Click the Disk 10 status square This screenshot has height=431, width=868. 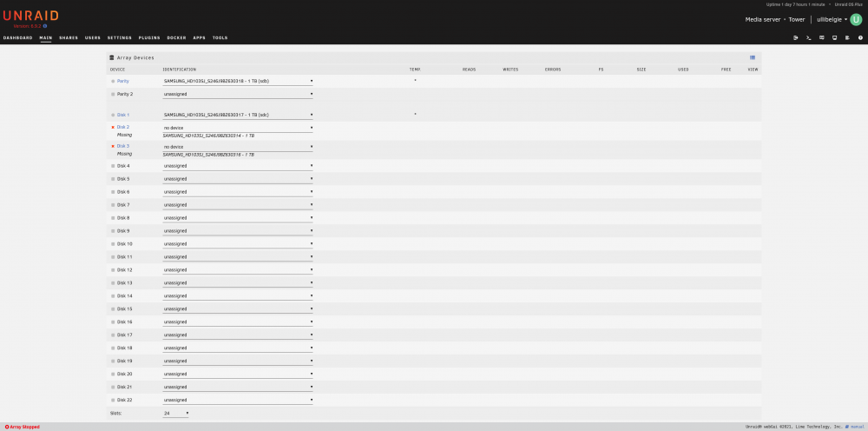pyautogui.click(x=113, y=244)
